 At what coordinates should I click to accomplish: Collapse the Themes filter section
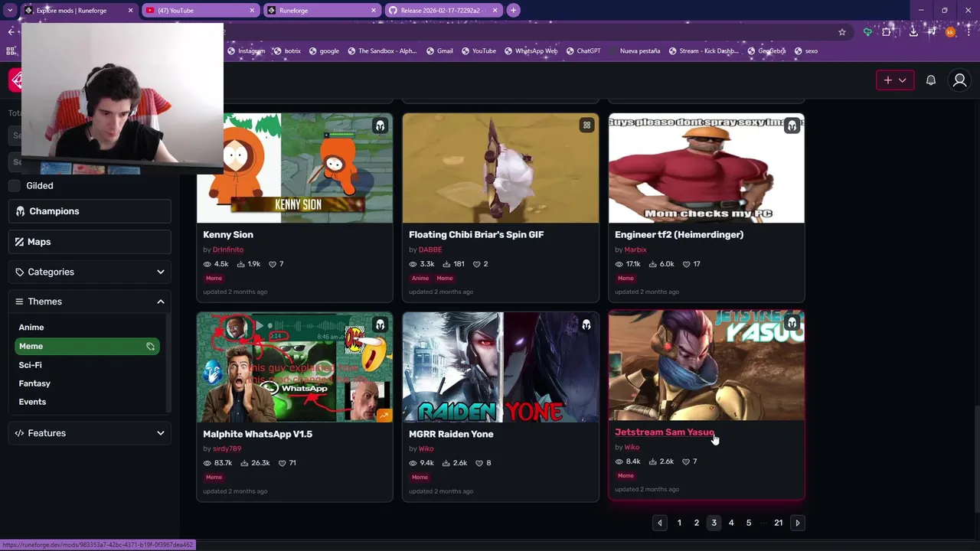click(90, 302)
